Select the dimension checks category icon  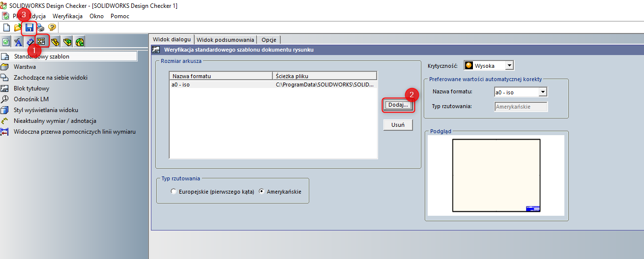click(29, 42)
